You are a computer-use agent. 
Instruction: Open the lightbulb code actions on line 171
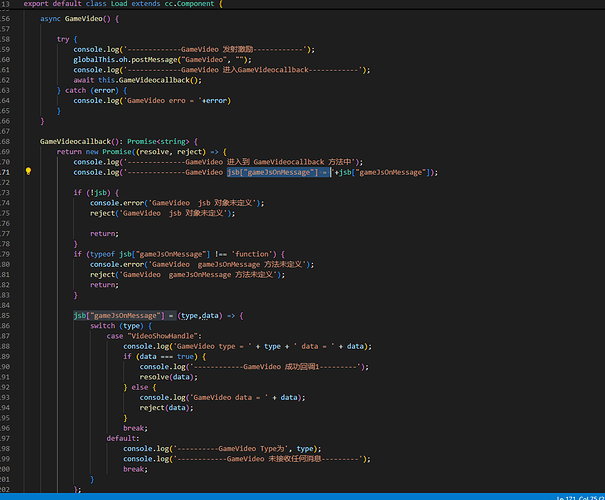pos(28,171)
